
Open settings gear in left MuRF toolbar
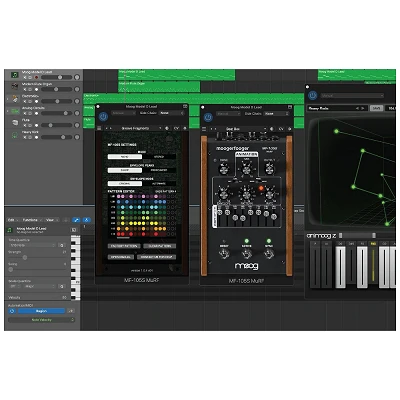pyautogui.click(x=184, y=128)
